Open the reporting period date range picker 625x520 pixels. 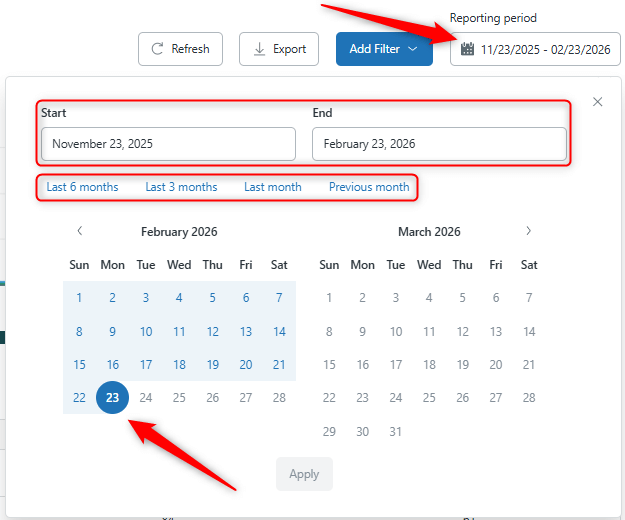(546, 49)
